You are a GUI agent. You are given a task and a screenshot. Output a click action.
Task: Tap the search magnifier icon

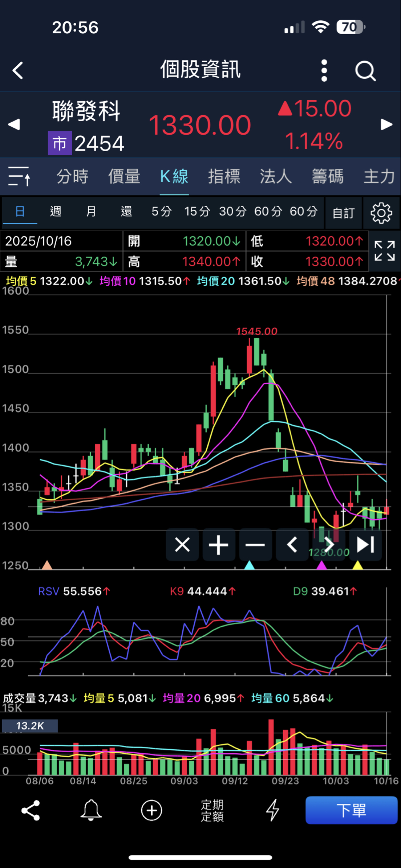point(365,70)
